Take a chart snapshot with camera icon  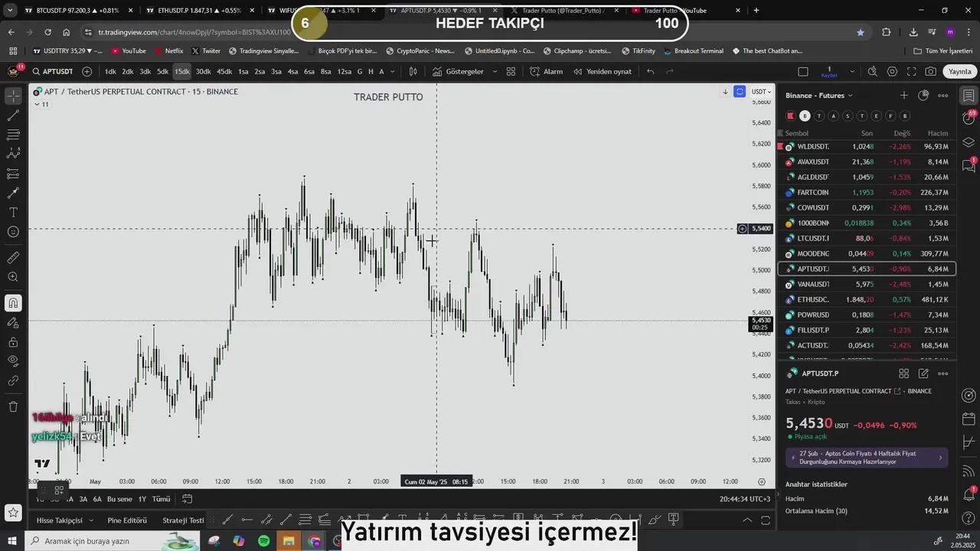tap(930, 71)
